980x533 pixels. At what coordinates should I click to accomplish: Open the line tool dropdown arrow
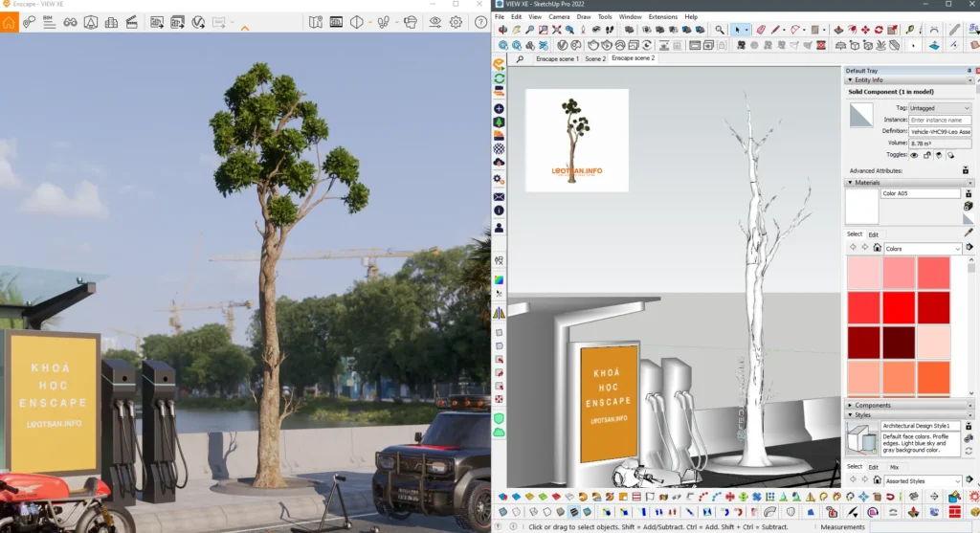point(784,30)
